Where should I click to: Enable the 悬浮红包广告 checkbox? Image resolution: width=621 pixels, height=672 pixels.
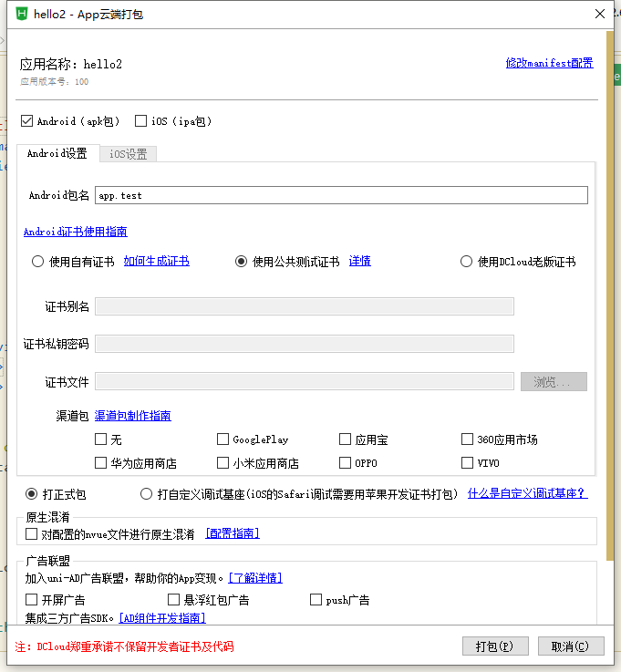(x=173, y=600)
